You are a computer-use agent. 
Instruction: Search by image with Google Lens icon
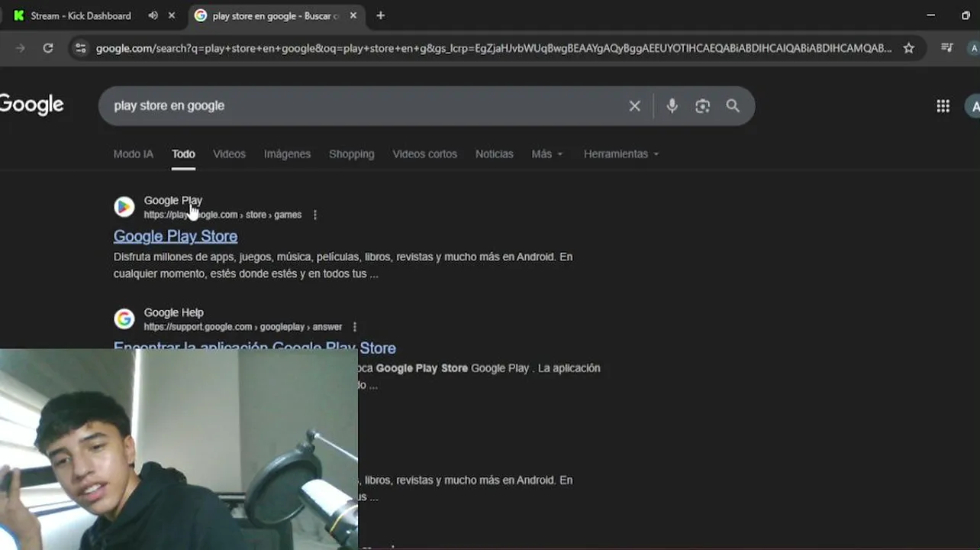[x=702, y=106]
